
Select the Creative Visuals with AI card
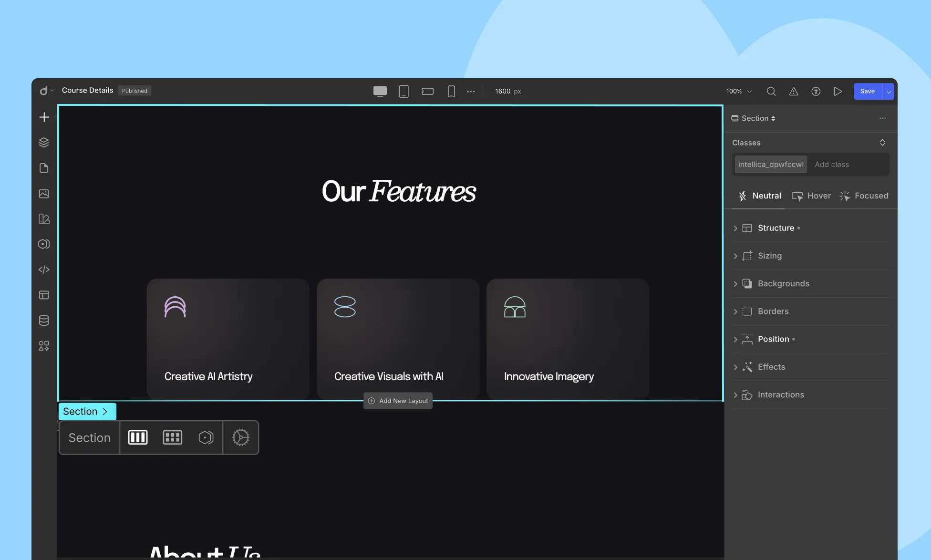pyautogui.click(x=398, y=339)
